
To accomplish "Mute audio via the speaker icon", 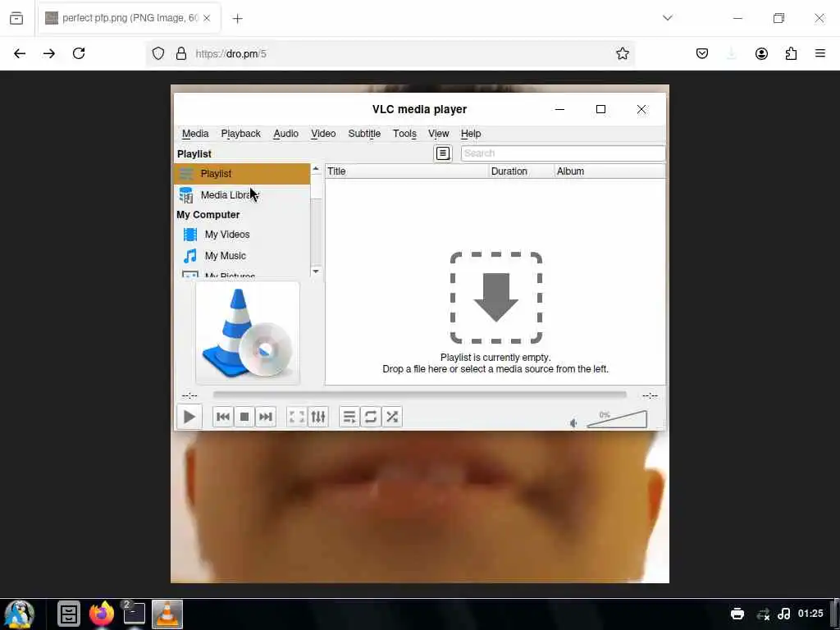I will (573, 423).
